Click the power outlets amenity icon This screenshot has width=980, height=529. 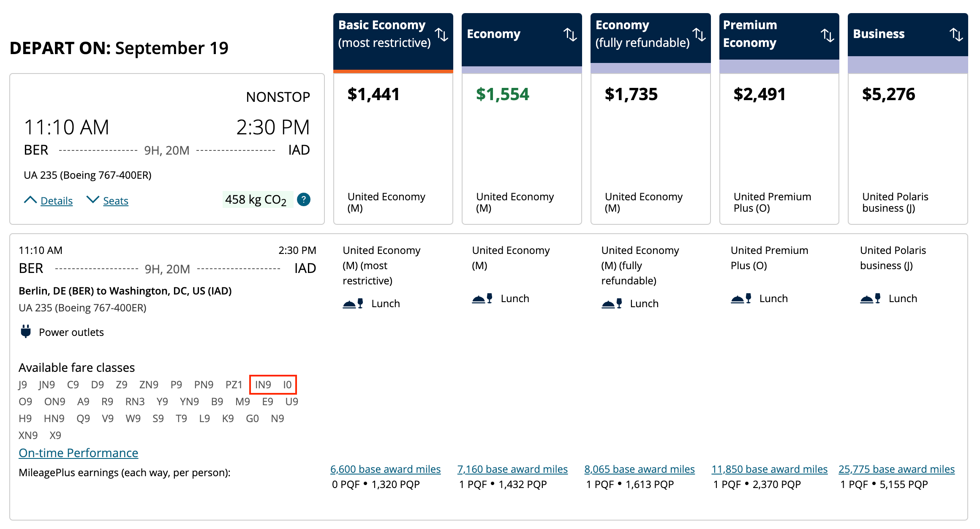pyautogui.click(x=26, y=332)
